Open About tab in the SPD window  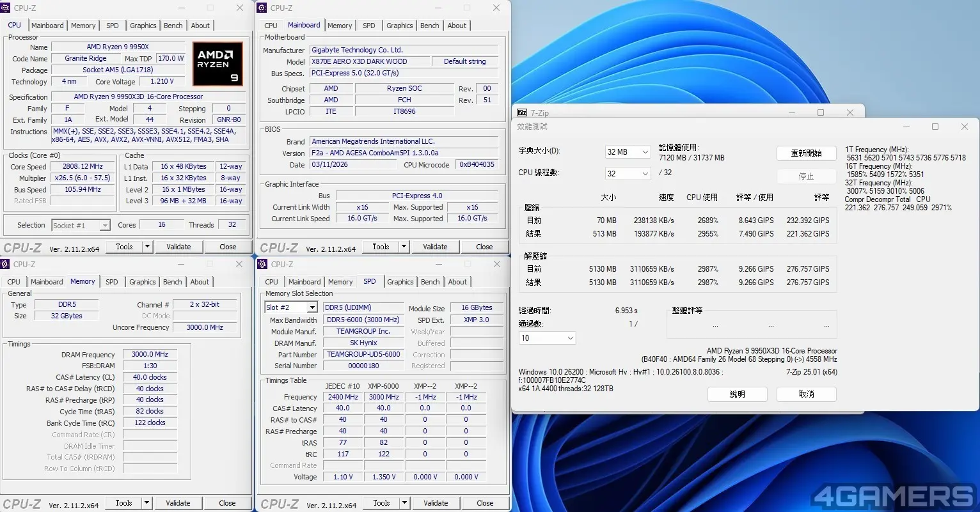457,282
